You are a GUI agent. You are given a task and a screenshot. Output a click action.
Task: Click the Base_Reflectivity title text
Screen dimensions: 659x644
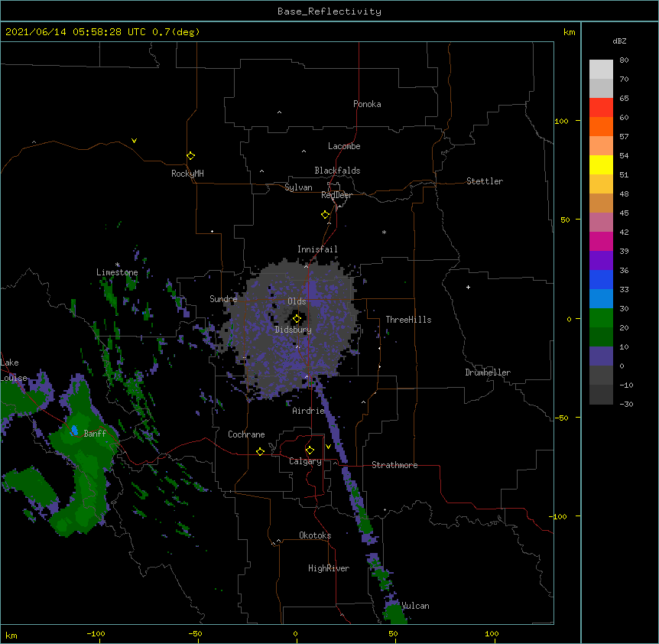[x=329, y=11]
